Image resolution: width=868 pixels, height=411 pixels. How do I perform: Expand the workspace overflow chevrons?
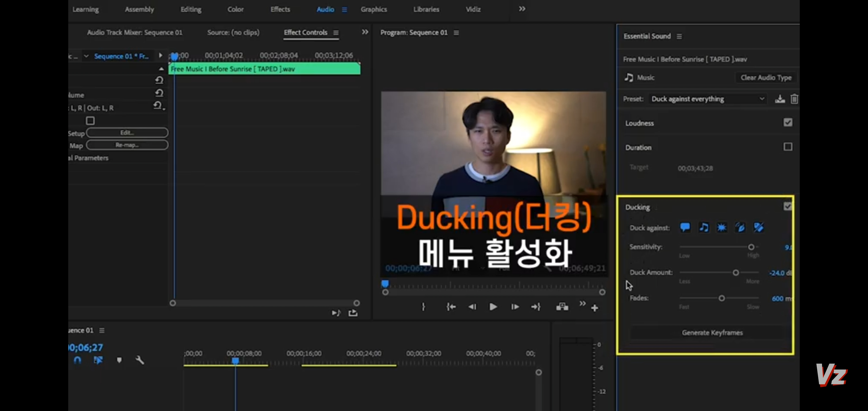[x=522, y=9]
